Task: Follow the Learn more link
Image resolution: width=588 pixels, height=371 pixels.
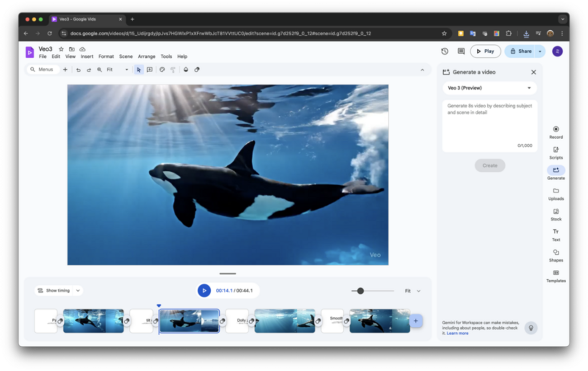Action: coord(457,333)
